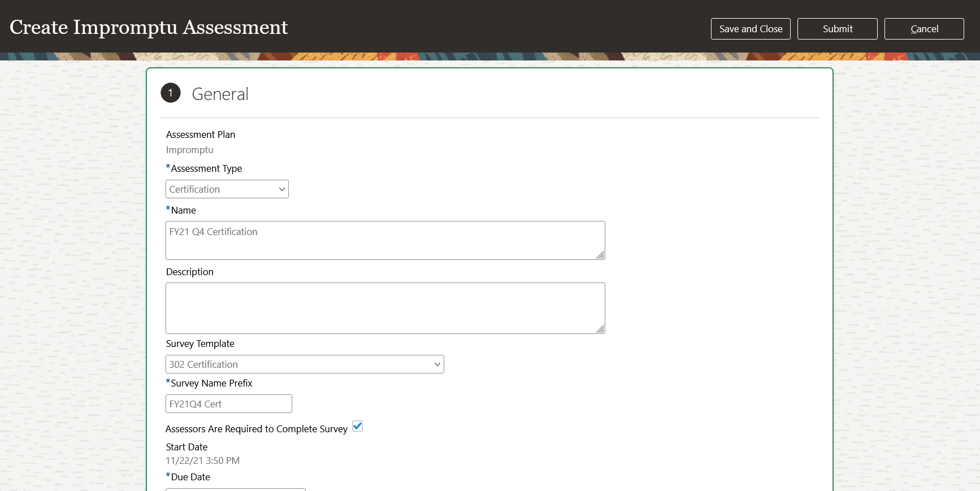Click the General section heading
The height and width of the screenshot is (491, 980).
pyautogui.click(x=220, y=94)
